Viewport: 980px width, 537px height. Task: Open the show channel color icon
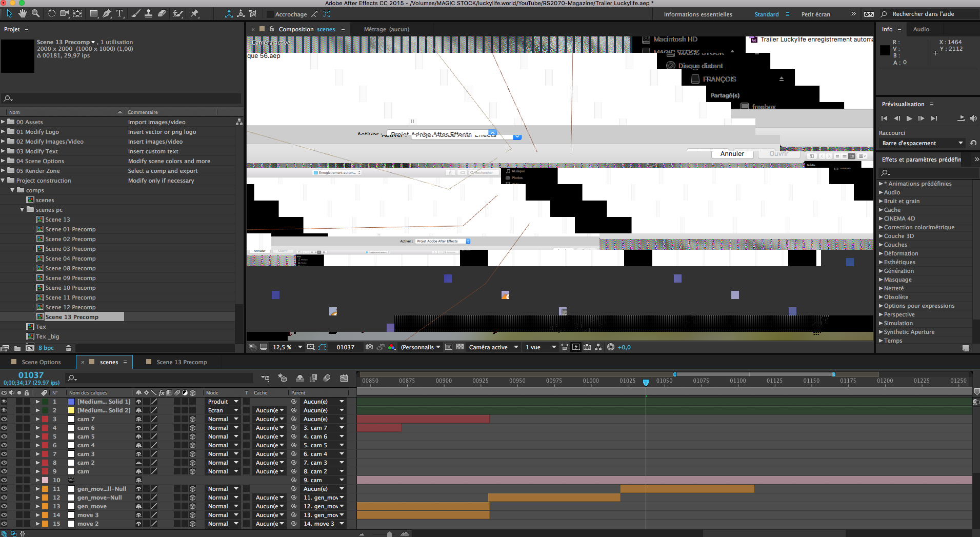click(391, 347)
